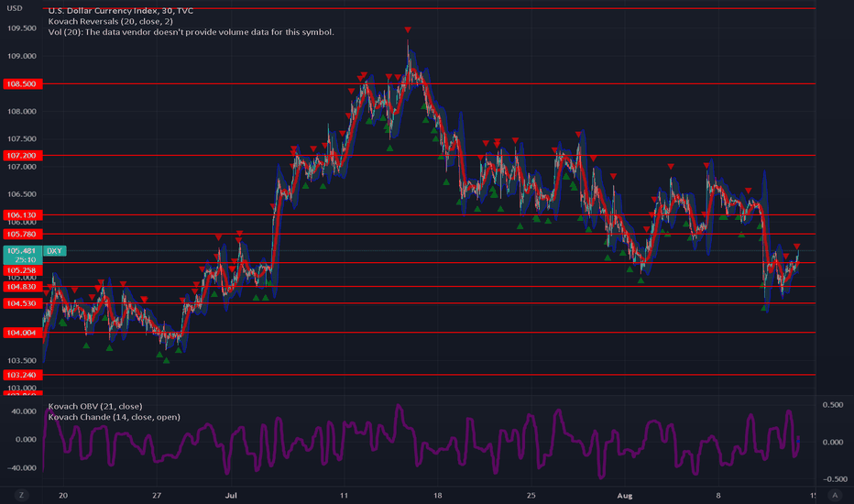The width and height of the screenshot is (854, 504).
Task: Select the Kovach Reversals (20, close, 2) legend
Action: coord(111,21)
